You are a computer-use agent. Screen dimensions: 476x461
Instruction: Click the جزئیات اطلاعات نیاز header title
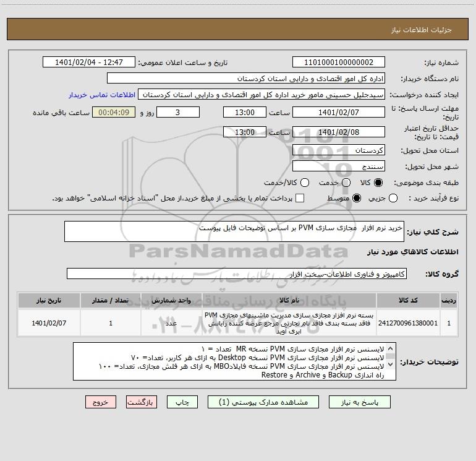(422, 30)
